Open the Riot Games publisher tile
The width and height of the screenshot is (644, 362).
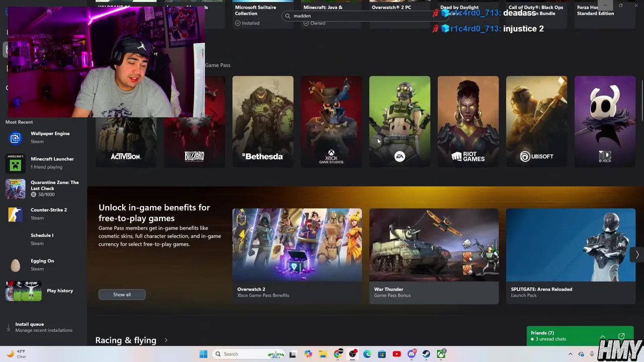coord(468,121)
